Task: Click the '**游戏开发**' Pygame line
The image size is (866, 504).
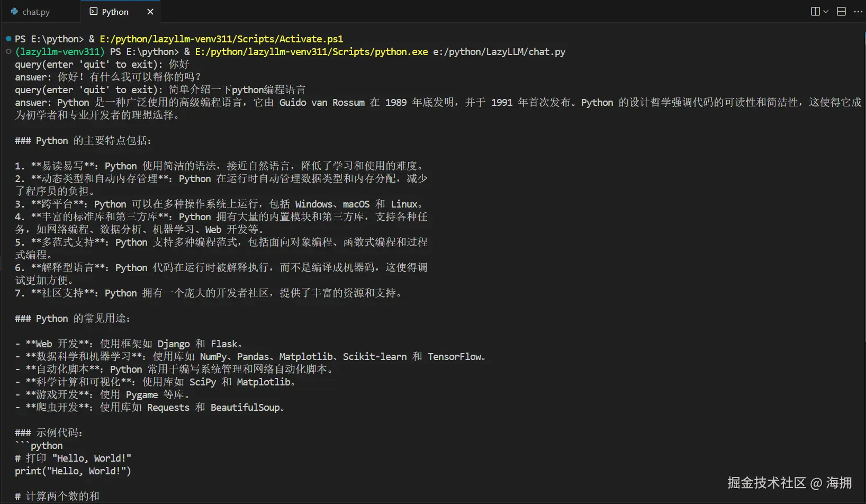Action: (x=103, y=394)
